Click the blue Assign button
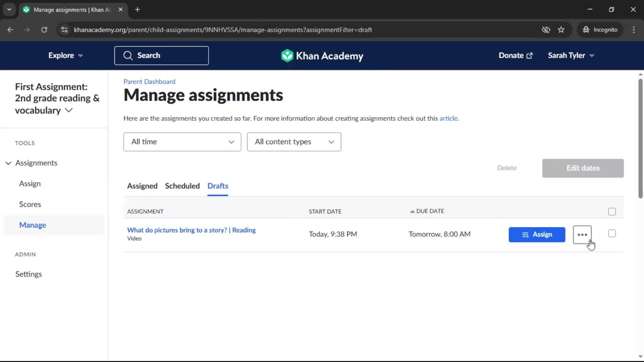The width and height of the screenshot is (644, 362). point(537,235)
